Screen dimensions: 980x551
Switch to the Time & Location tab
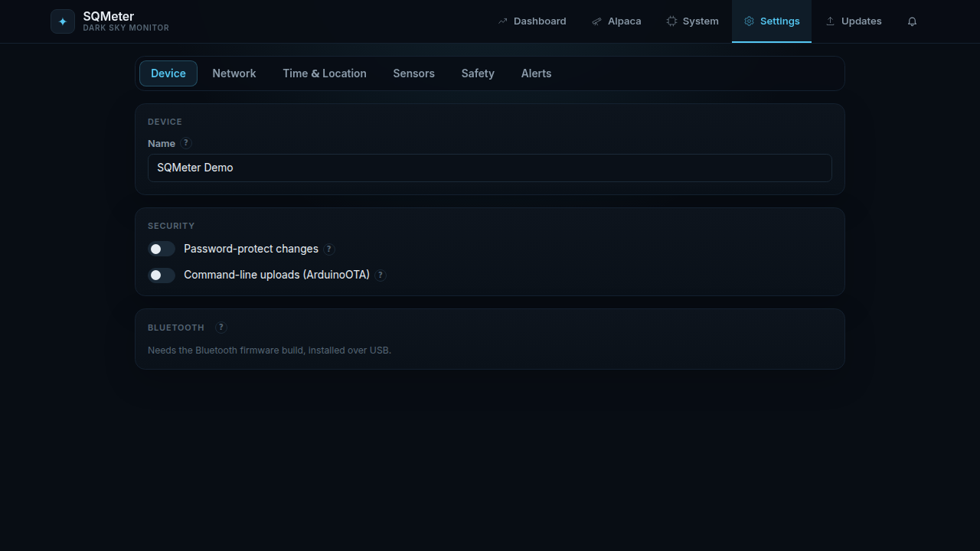(x=325, y=73)
